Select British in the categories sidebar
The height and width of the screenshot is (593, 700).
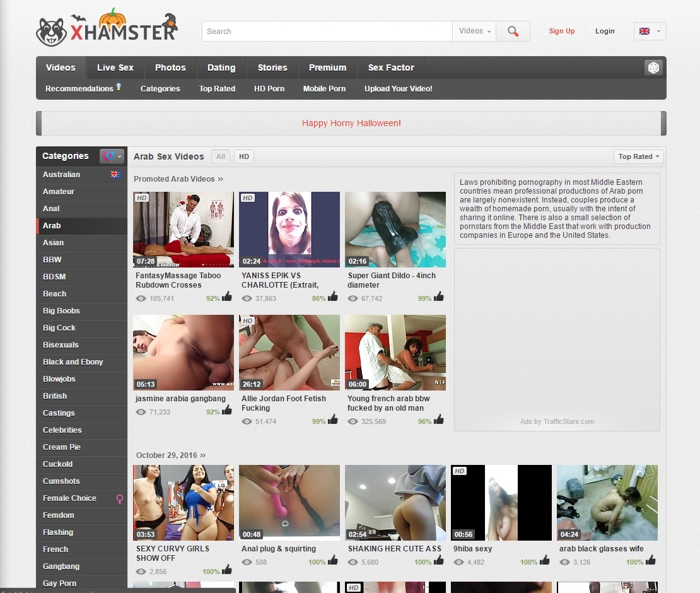(55, 396)
